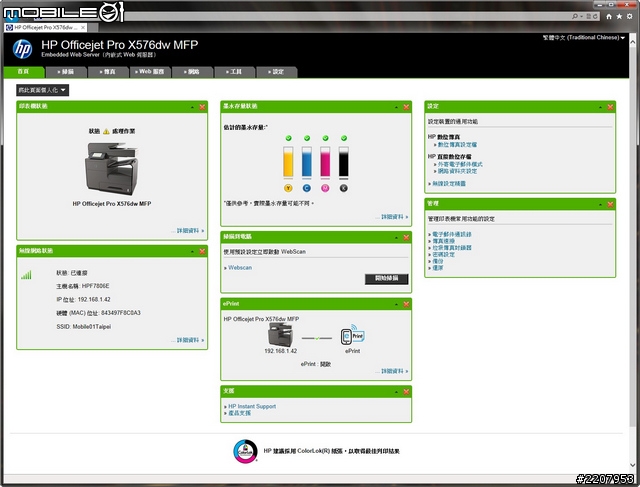
Task: Collapse the Printer Status (印表機狀態) panel
Action: (x=192, y=107)
